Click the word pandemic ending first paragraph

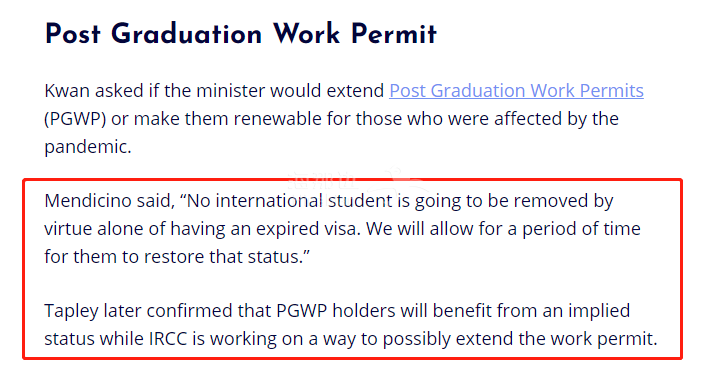tap(88, 147)
